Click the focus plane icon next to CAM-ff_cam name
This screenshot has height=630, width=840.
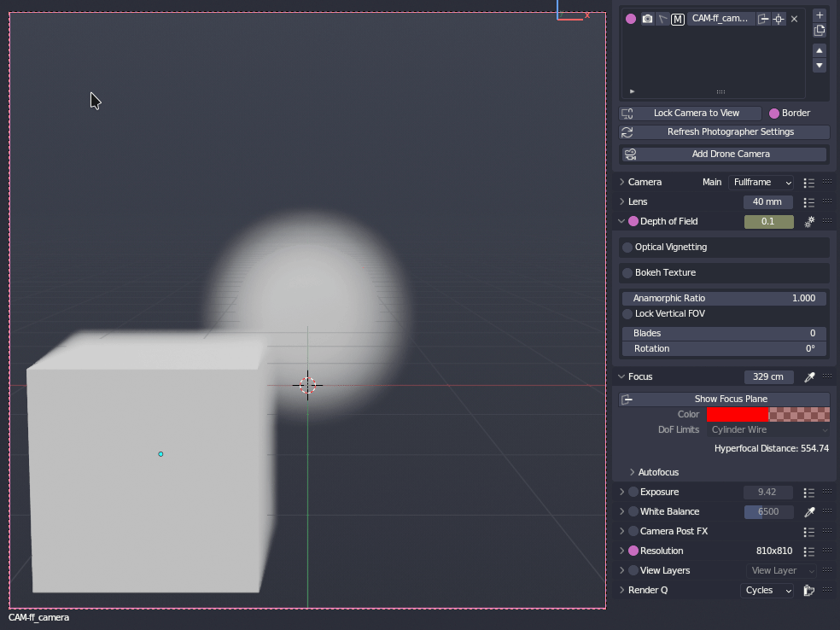pyautogui.click(x=763, y=19)
